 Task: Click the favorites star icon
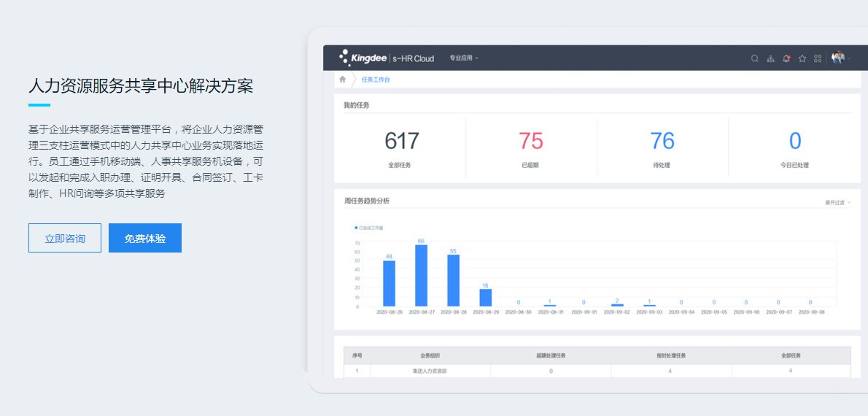tap(802, 58)
